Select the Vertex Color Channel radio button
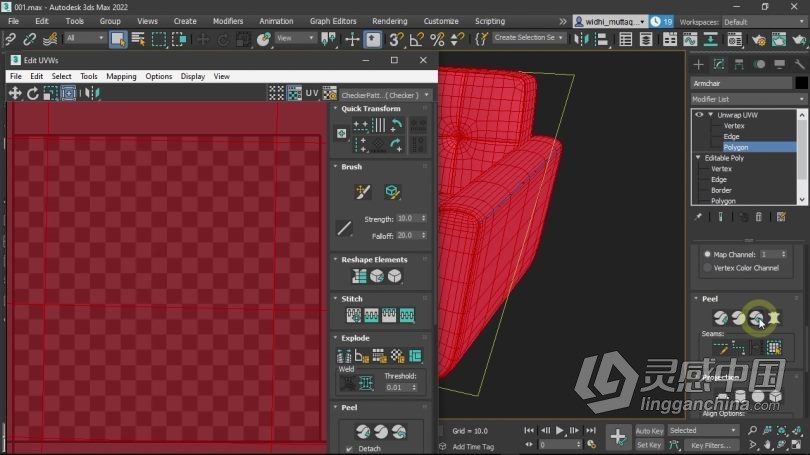 [707, 268]
